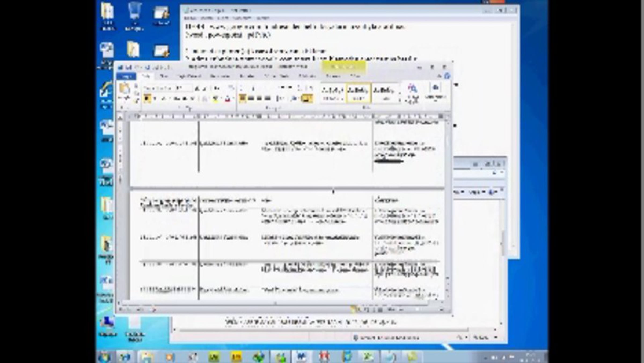Open the font name dropdown
The width and height of the screenshot is (644, 363).
coord(159,88)
